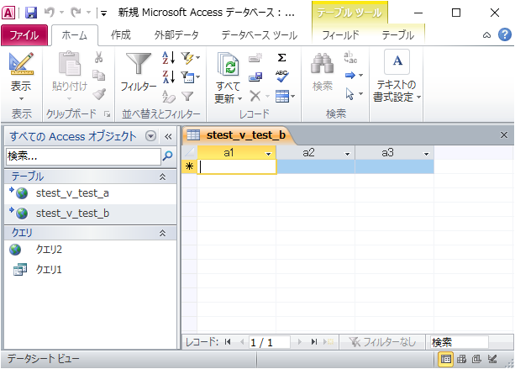
Task: Sort ascending with the A-Z icon
Action: [169, 58]
